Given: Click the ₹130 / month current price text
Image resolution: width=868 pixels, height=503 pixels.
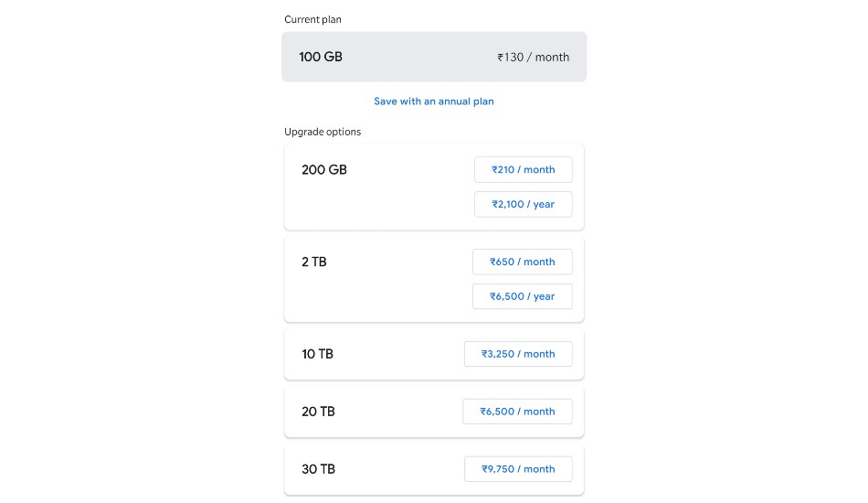Looking at the screenshot, I should (x=533, y=57).
